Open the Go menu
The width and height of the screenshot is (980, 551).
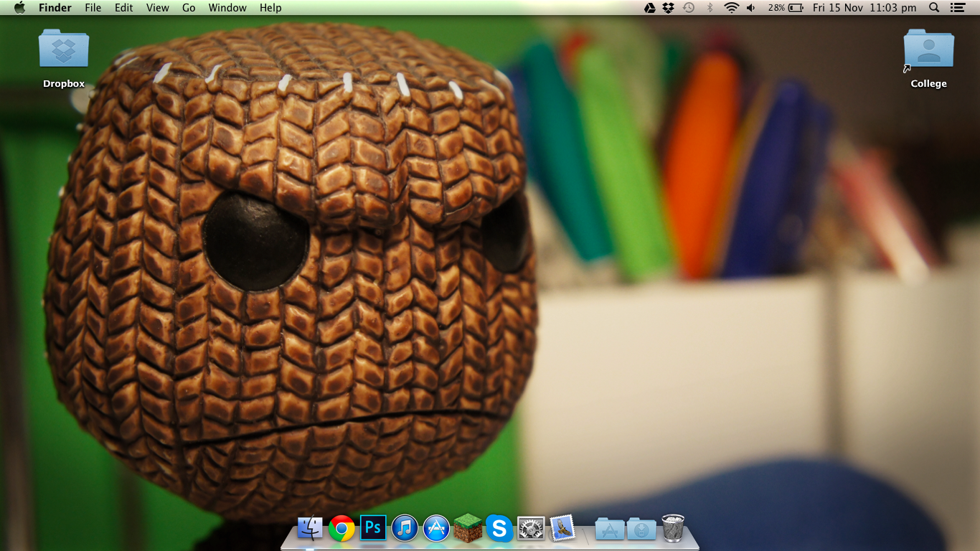click(189, 8)
